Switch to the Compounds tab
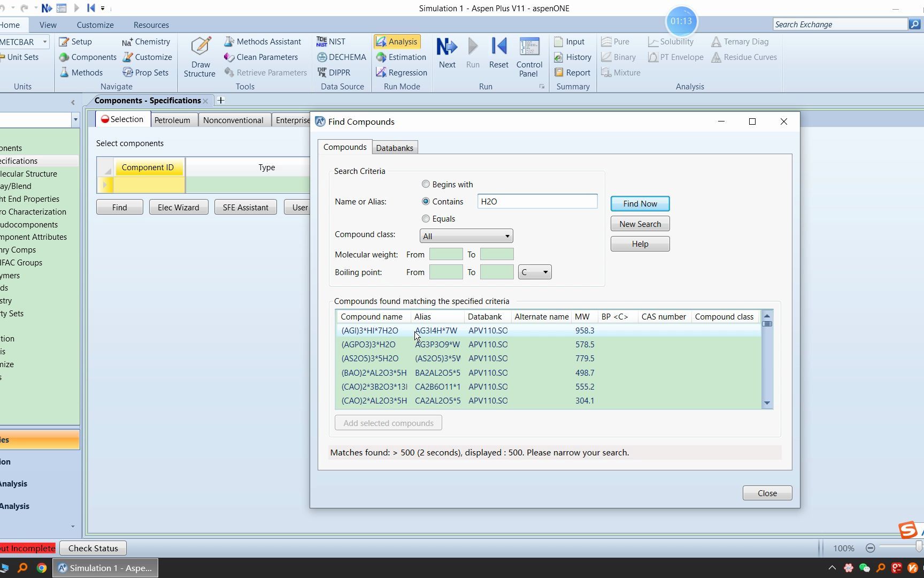The width and height of the screenshot is (924, 578). tap(345, 147)
